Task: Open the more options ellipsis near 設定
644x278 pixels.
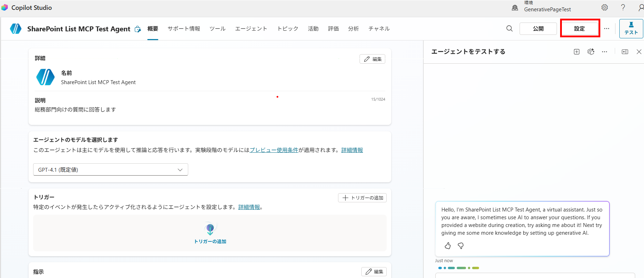Action: tap(606, 29)
